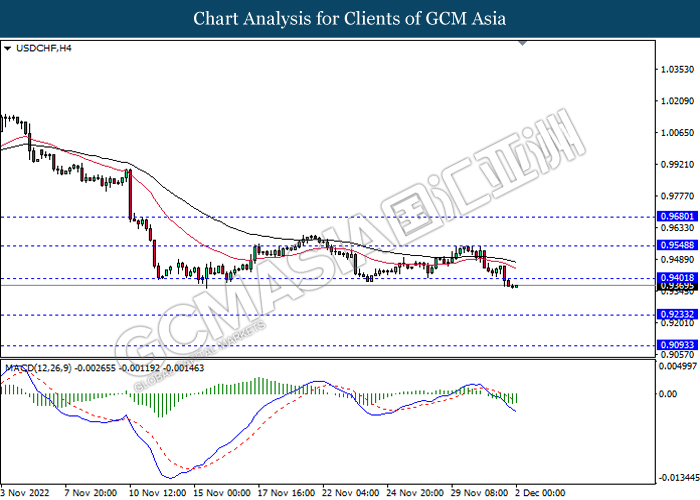Select the 0.92332 price level label

point(677,315)
